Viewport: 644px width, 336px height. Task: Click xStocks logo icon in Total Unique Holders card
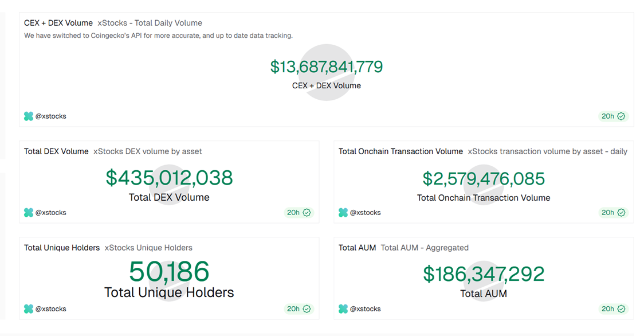click(x=29, y=309)
